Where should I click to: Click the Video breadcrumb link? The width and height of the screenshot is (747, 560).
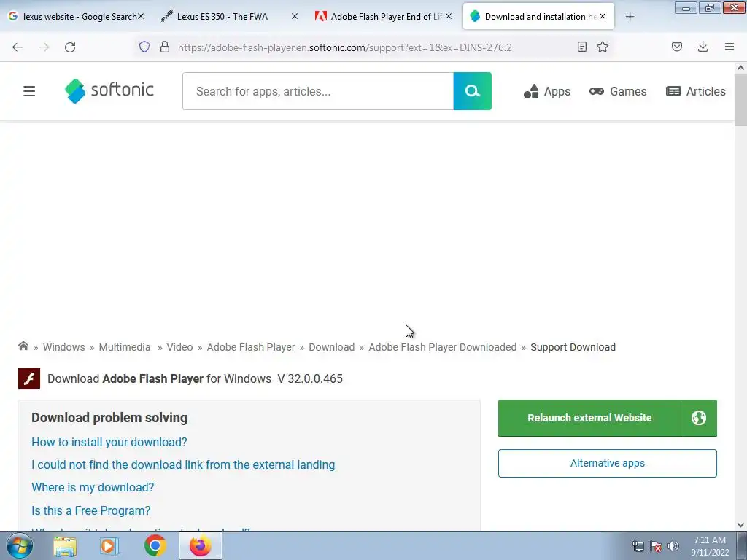coord(179,347)
